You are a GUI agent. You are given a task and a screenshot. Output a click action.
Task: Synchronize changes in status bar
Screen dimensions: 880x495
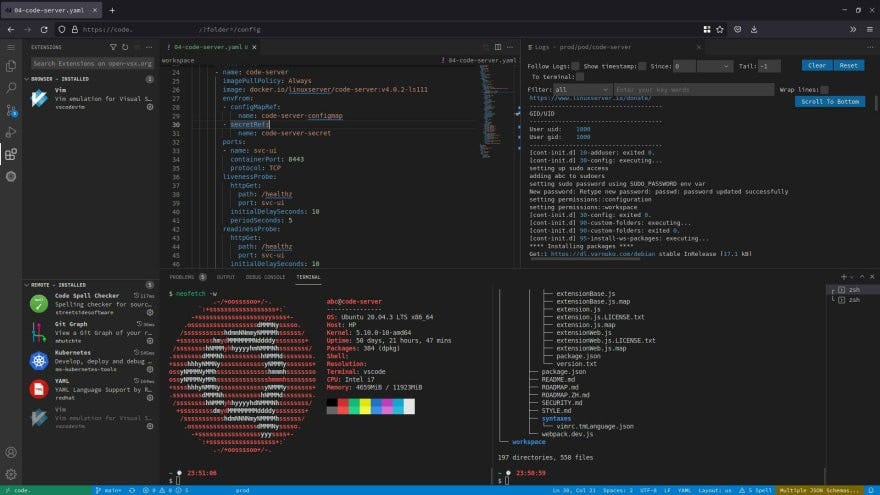132,491
